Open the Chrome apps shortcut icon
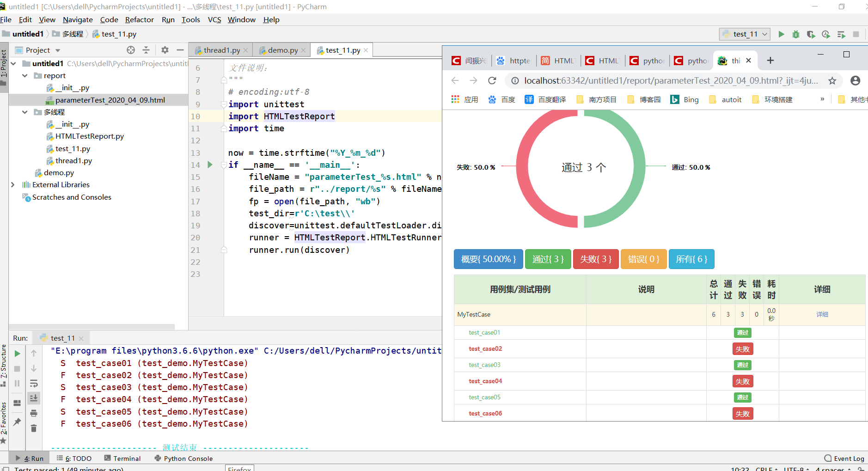868x471 pixels. click(x=455, y=99)
